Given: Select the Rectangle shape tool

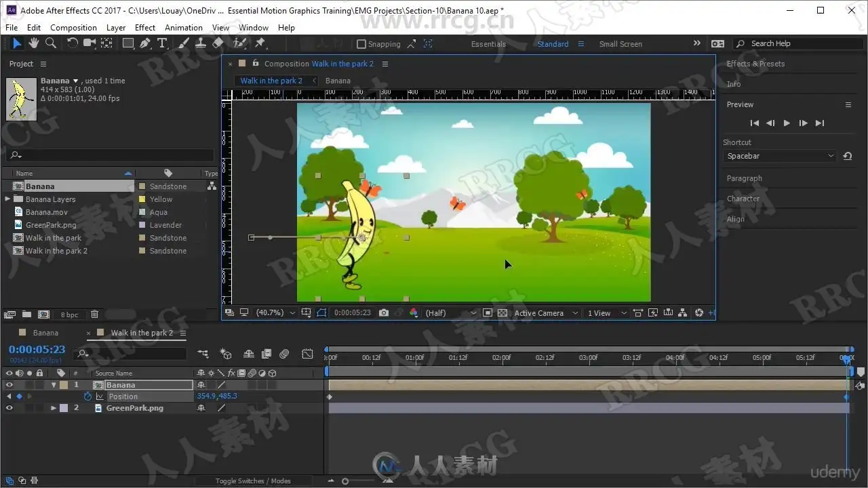Looking at the screenshot, I should coord(127,43).
